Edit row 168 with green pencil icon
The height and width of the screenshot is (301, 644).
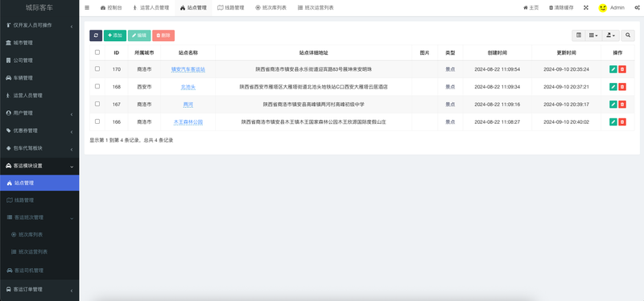[613, 87]
